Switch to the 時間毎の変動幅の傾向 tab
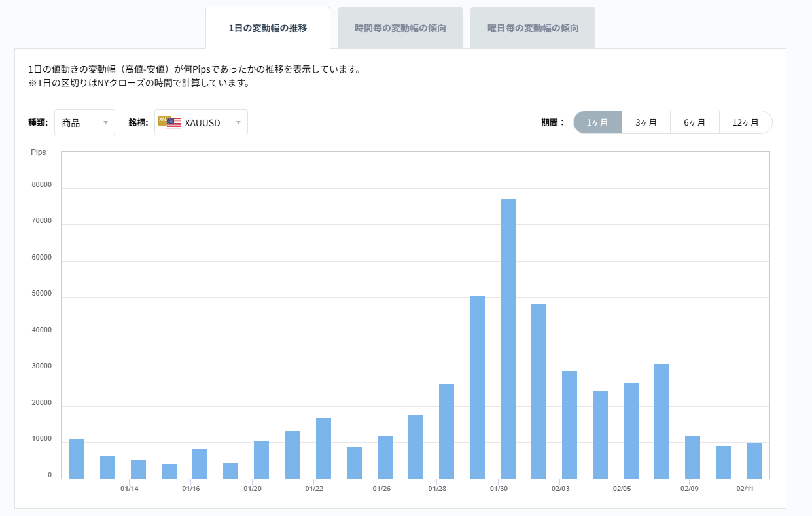 400,27
